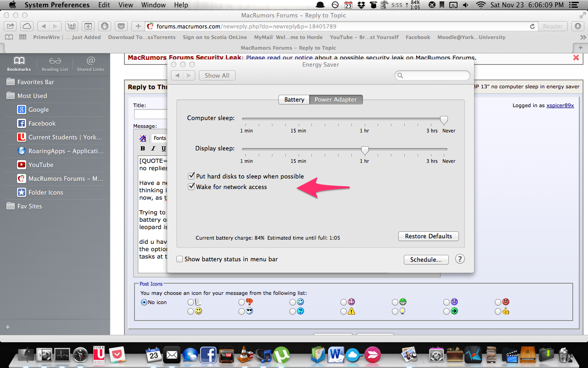Launch iTunes from the Dock
Image resolution: width=588 pixels, height=368 pixels.
pos(263,355)
